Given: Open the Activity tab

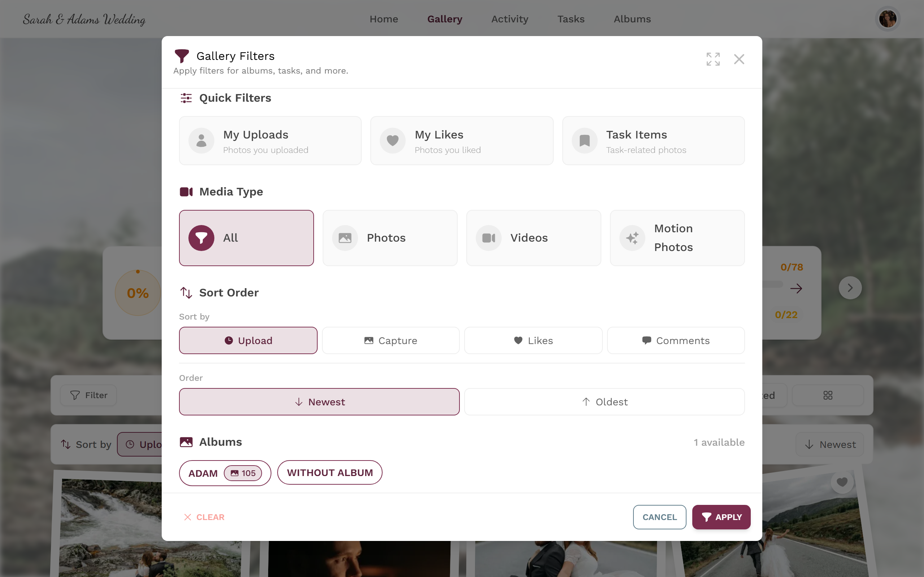Looking at the screenshot, I should [510, 19].
